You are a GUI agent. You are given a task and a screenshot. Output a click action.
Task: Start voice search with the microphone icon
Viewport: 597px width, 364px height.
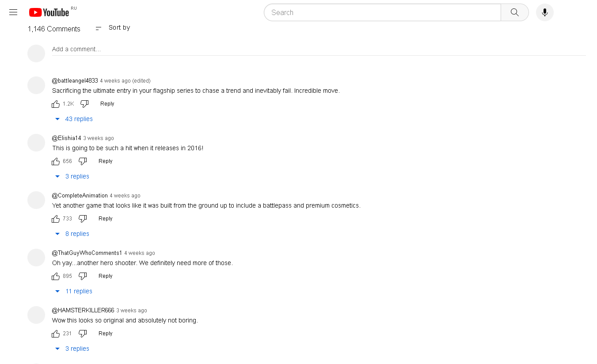point(544,12)
